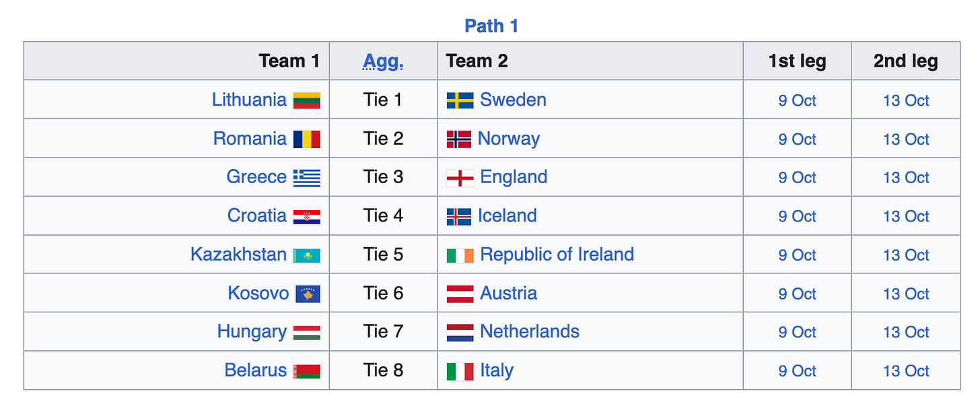Click the Netherlands flag icon
This screenshot has width=980, height=404.
(460, 333)
